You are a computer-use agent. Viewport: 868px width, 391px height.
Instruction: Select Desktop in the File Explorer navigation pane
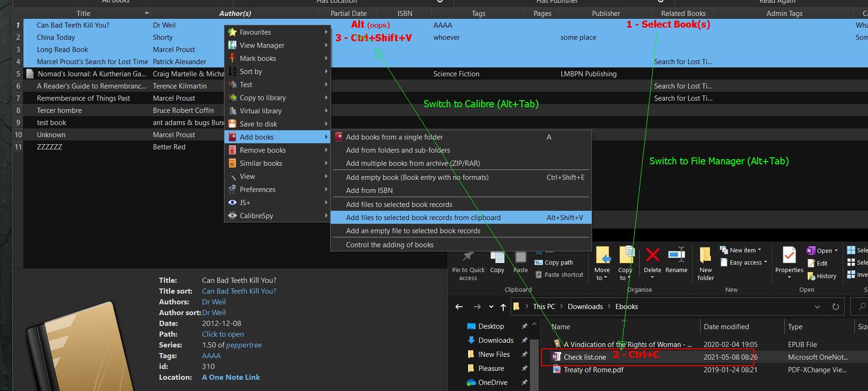click(x=491, y=326)
